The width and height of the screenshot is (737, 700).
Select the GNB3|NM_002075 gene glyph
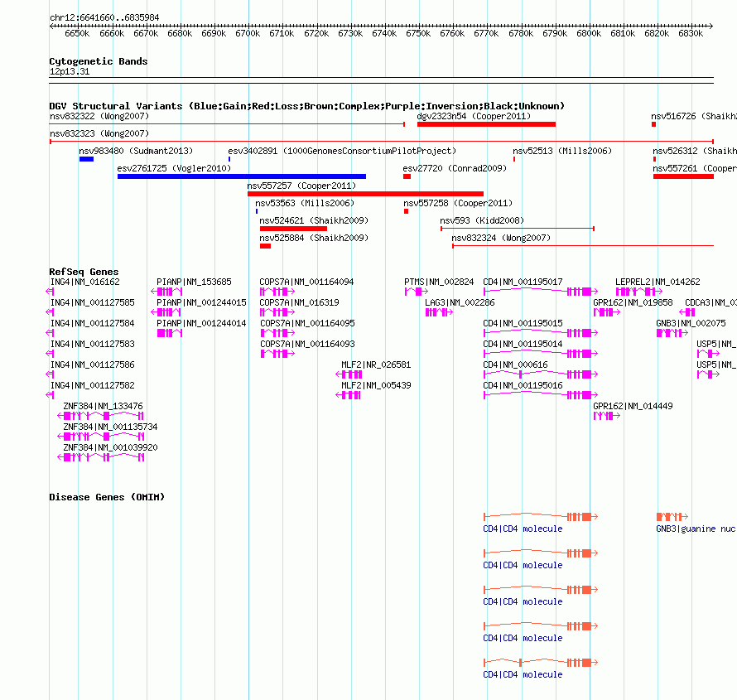(672, 333)
